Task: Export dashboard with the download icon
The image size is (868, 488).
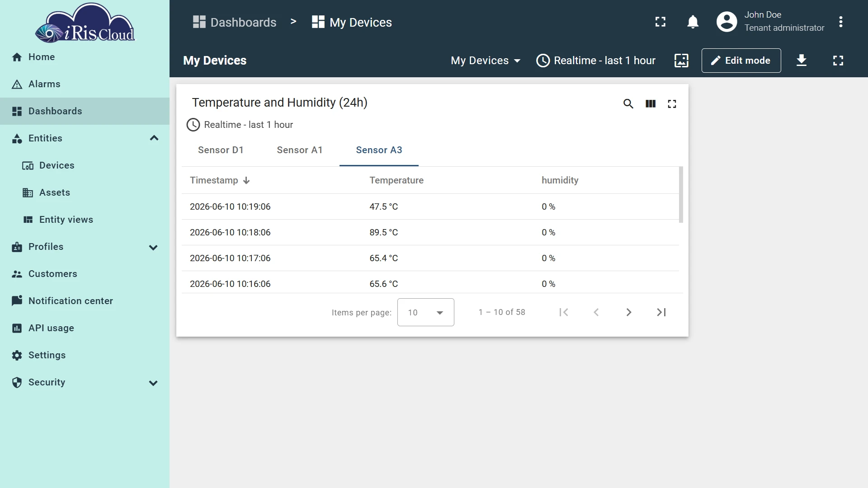Action: tap(801, 61)
